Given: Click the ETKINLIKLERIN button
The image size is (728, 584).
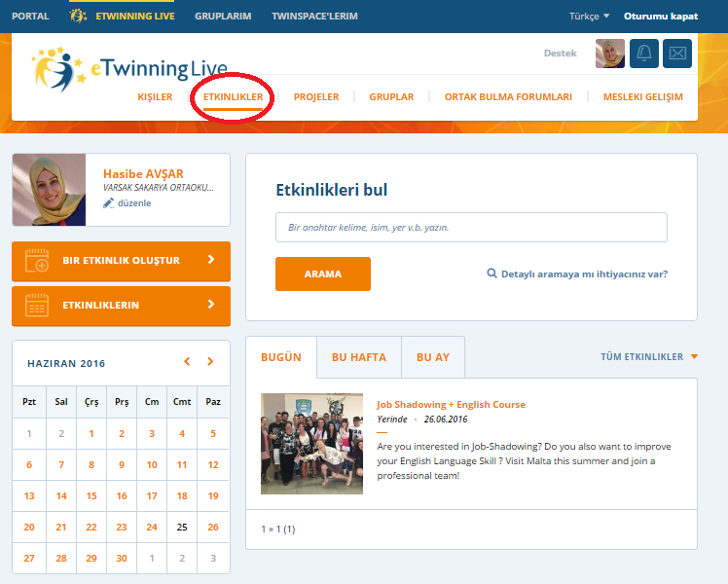Looking at the screenshot, I should pos(122,306).
